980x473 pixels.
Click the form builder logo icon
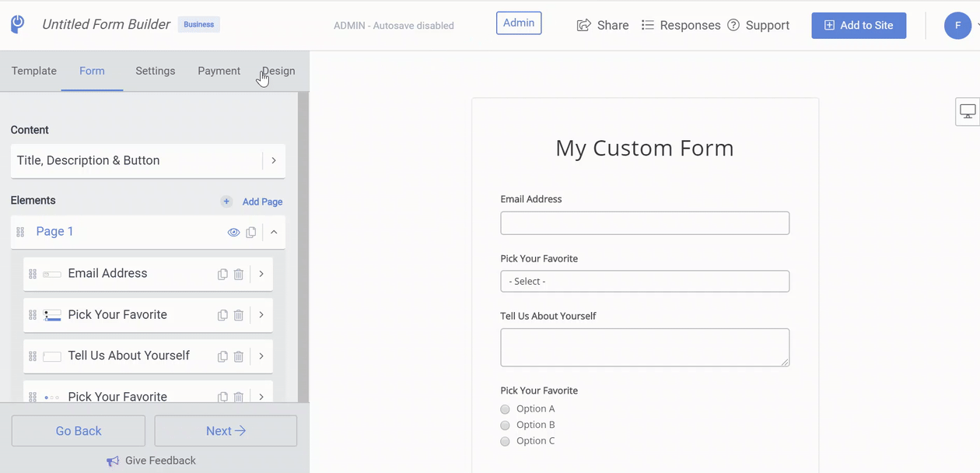[18, 25]
